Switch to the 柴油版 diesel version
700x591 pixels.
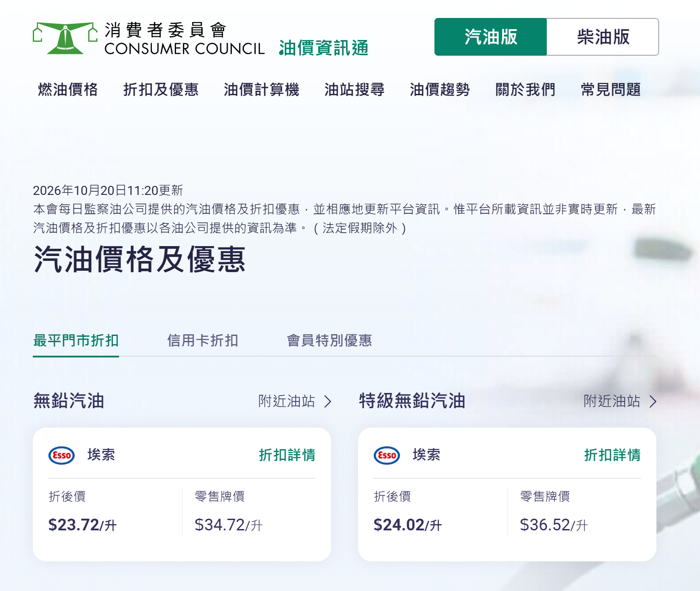[603, 37]
